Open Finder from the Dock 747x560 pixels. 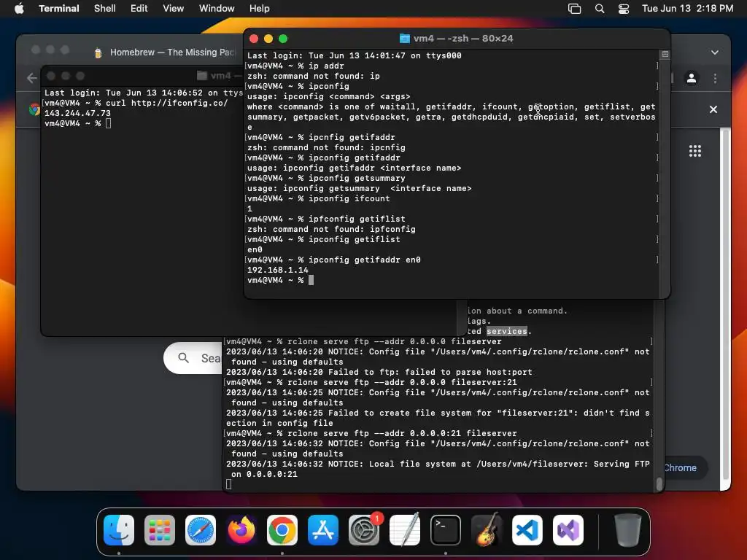pos(119,530)
